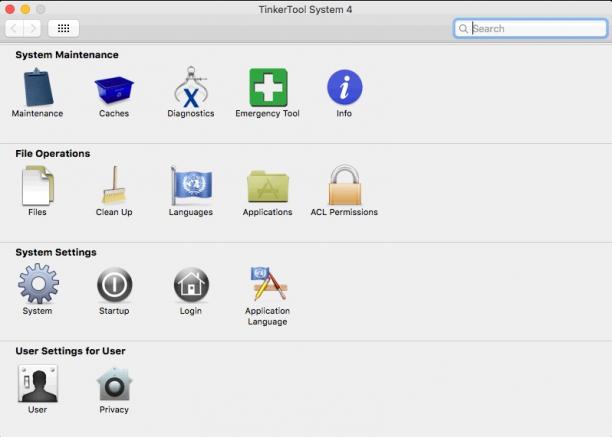The width and height of the screenshot is (612, 437).
Task: Open the Info pane icon
Action: [x=344, y=87]
